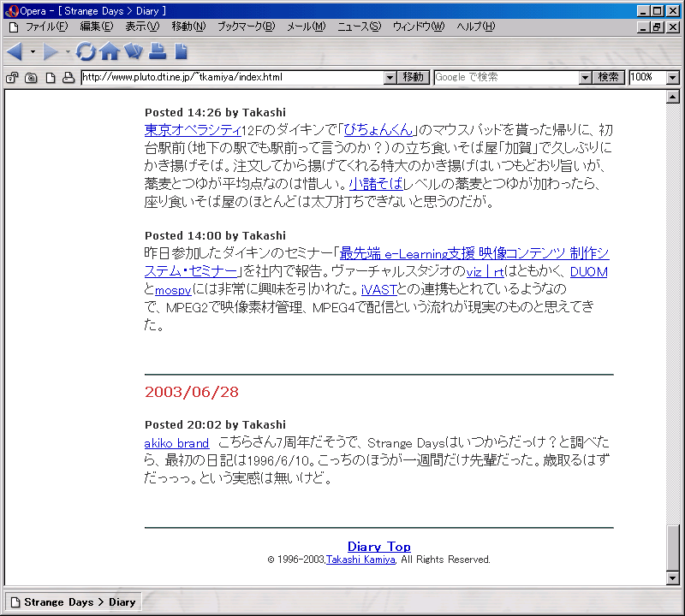
Task: Close the inner document window
Action: click(673, 27)
